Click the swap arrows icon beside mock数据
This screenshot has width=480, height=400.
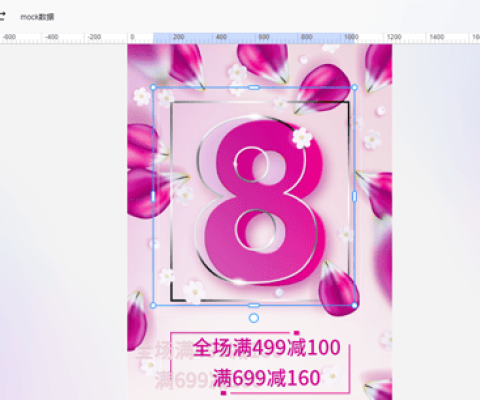2,16
